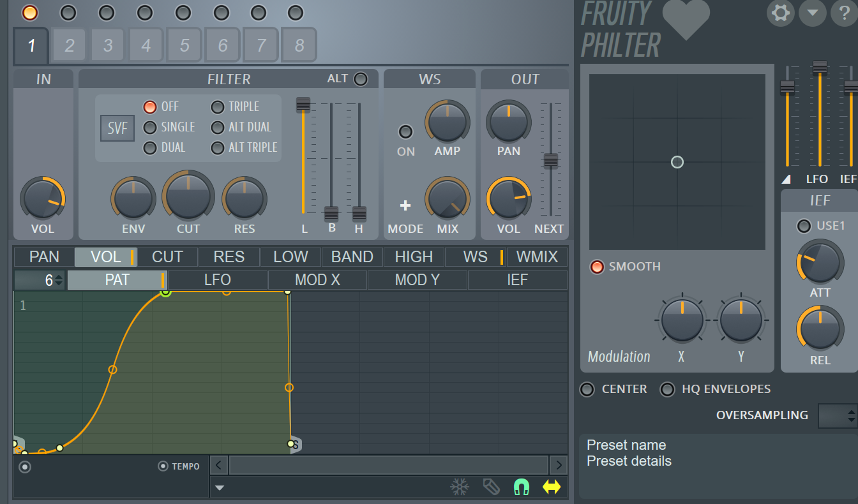Select the IEF source tab
This screenshot has width=858, height=504.
(518, 280)
